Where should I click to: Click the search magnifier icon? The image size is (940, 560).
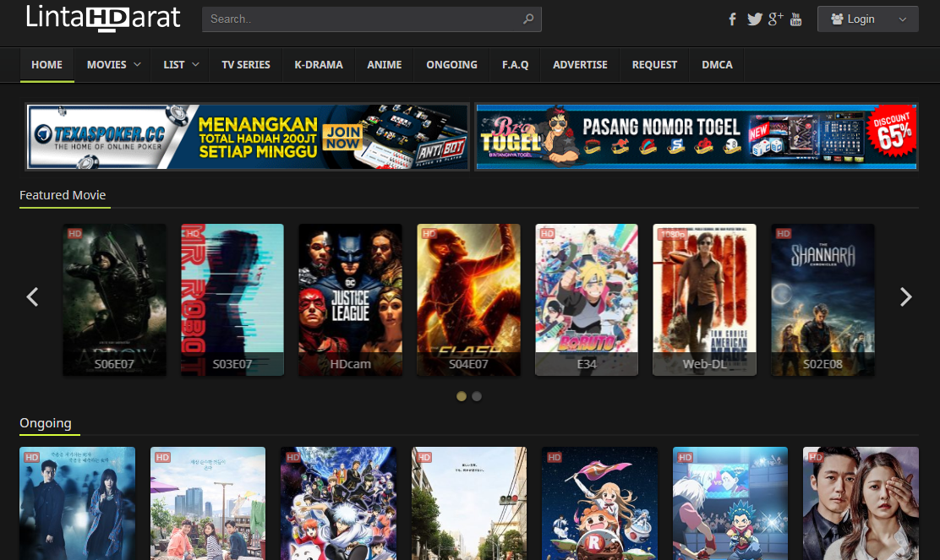[528, 19]
